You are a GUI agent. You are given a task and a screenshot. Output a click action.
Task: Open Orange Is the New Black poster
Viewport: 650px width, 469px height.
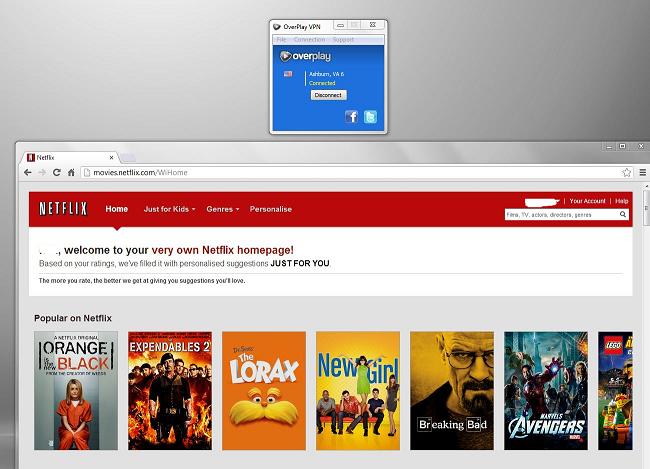click(x=76, y=391)
